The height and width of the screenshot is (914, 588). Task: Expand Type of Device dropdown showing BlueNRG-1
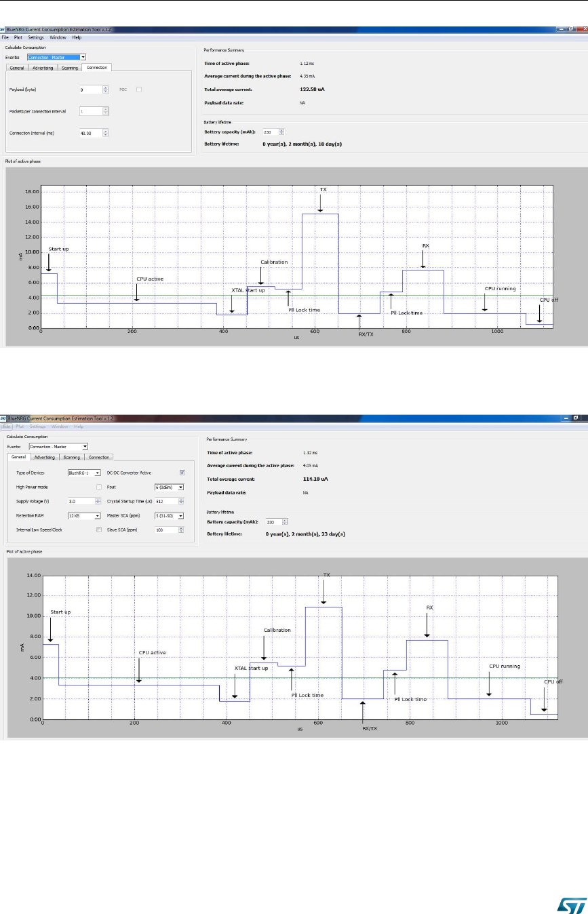pos(84,473)
